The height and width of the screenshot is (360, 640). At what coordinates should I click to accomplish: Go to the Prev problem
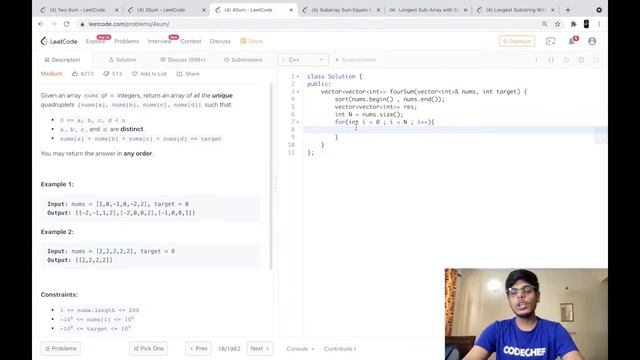pos(199,349)
